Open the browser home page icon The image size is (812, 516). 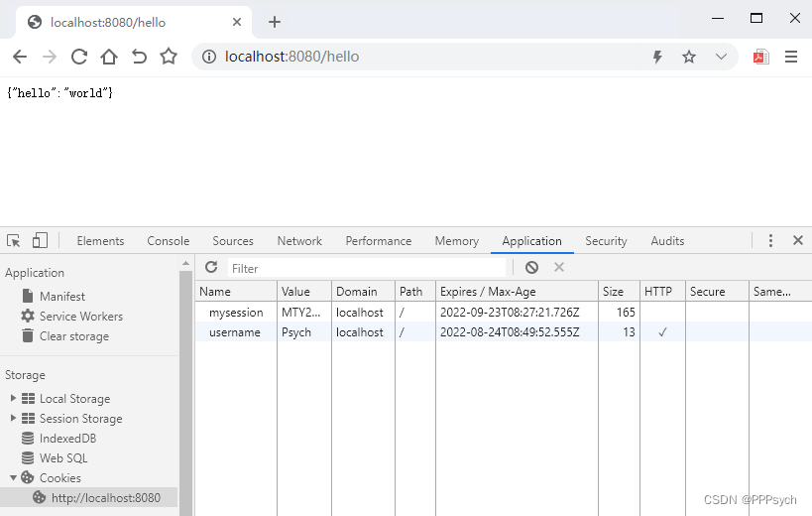click(x=109, y=57)
